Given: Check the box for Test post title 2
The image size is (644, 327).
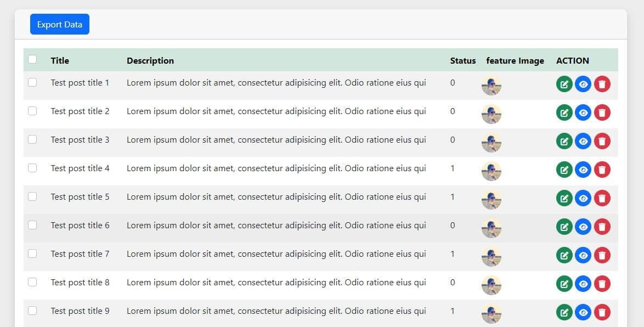Looking at the screenshot, I should 32,111.
